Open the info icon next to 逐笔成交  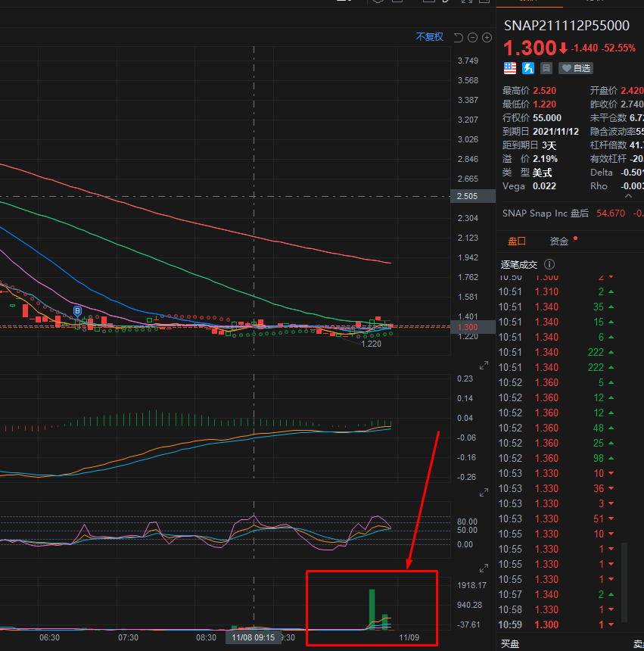tap(549, 264)
